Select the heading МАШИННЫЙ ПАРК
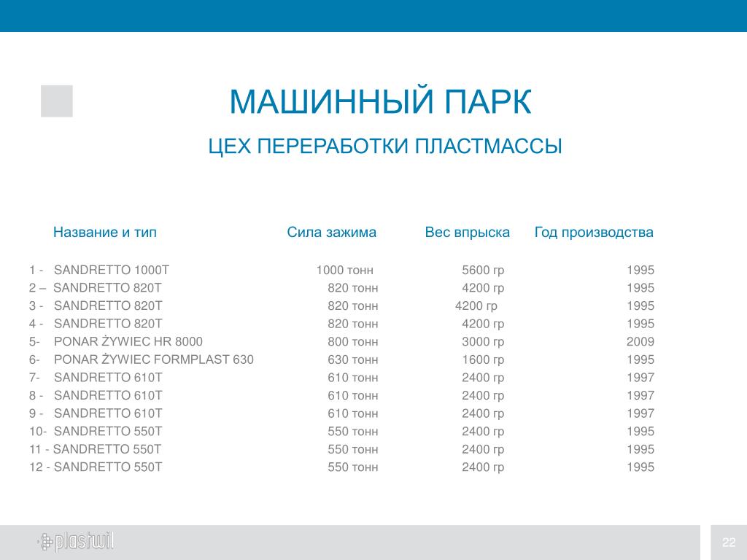This screenshot has height=560, width=747. point(380,101)
